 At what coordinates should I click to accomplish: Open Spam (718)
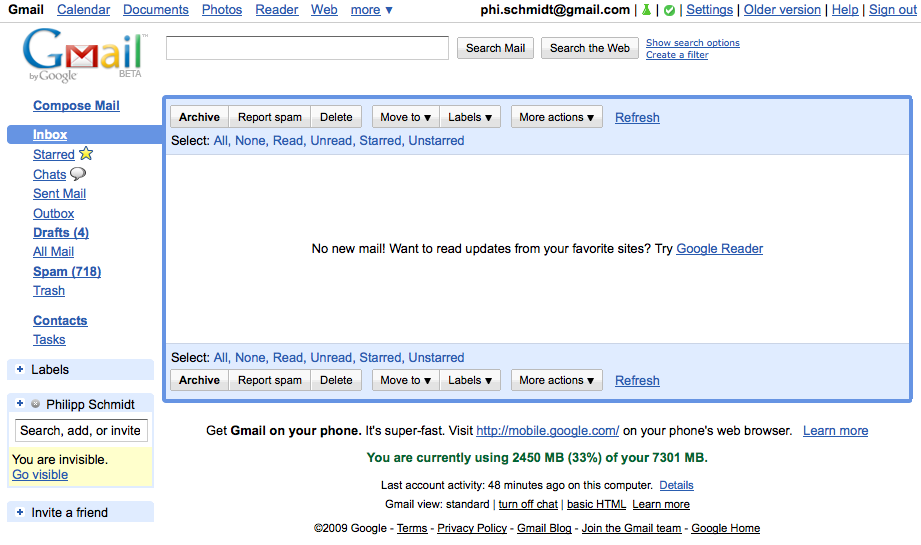(67, 272)
